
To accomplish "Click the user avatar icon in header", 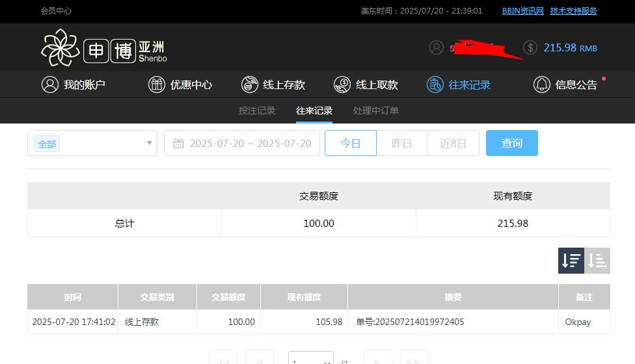I will (436, 47).
